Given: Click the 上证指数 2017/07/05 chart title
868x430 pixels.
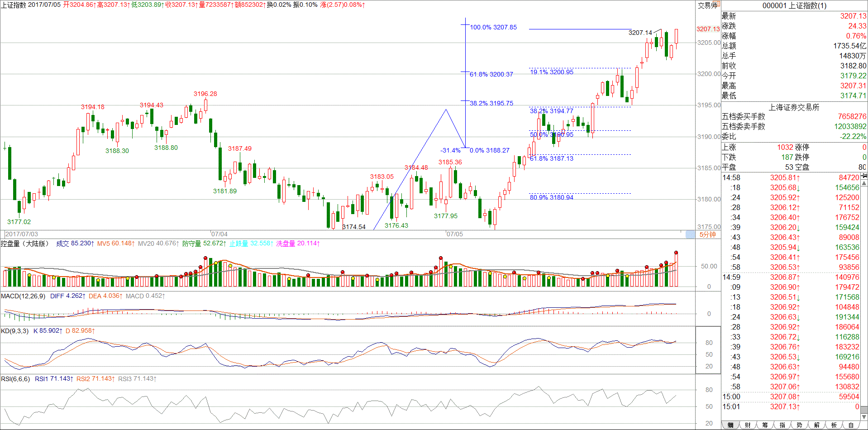Looking at the screenshot, I should 31,5.
